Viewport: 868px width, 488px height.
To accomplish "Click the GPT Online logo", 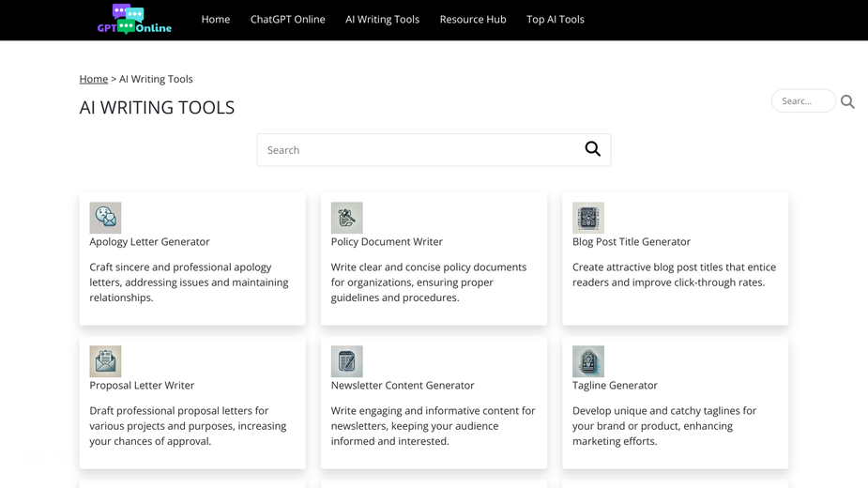I will [x=134, y=20].
